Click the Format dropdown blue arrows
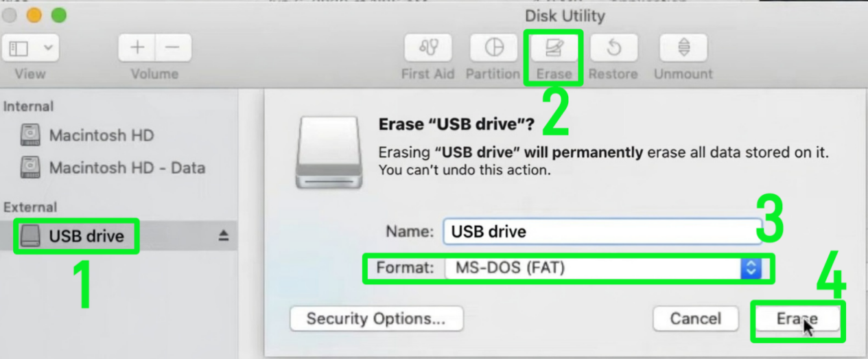 coord(751,268)
